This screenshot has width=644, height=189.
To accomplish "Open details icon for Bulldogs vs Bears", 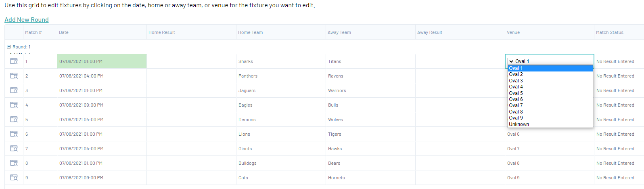I will [x=14, y=163].
